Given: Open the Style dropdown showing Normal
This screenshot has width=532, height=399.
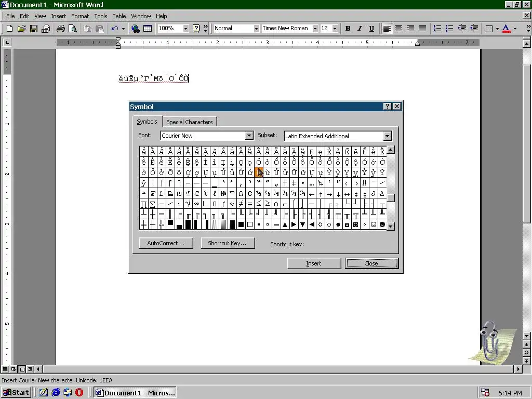Looking at the screenshot, I should coord(256,29).
